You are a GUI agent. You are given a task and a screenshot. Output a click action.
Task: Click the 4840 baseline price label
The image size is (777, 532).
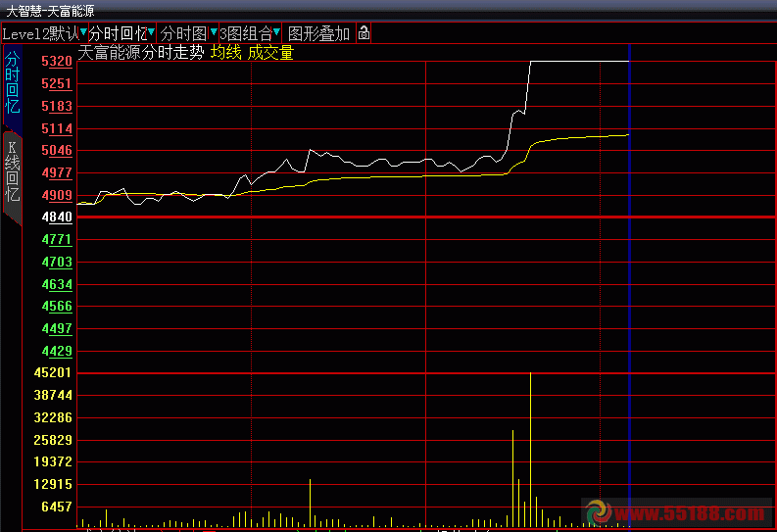pyautogui.click(x=57, y=217)
